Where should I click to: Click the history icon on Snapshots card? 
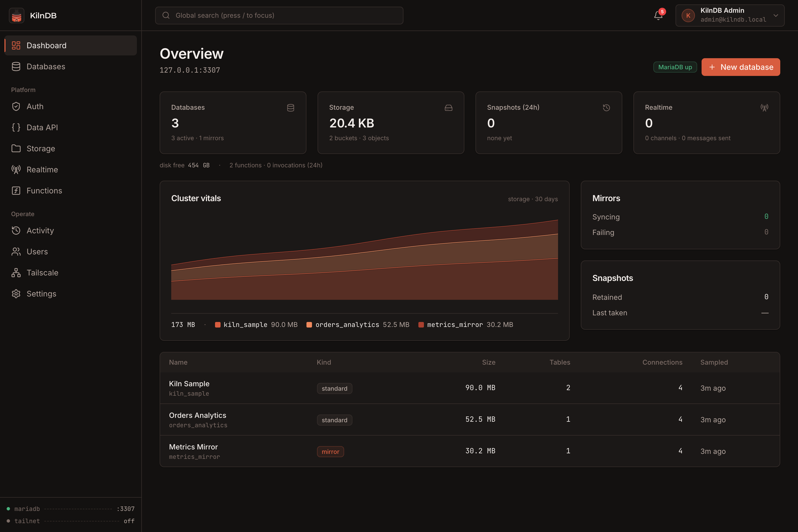pyautogui.click(x=607, y=108)
